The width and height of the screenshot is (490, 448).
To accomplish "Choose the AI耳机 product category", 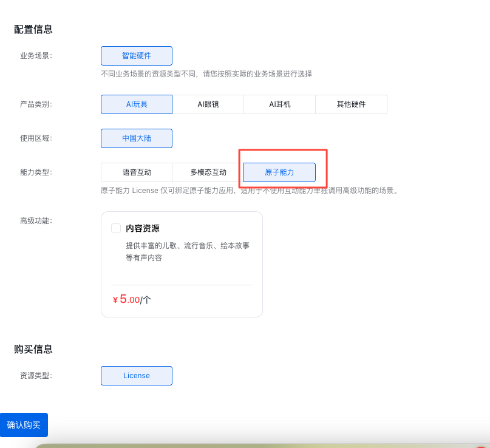I will (280, 104).
